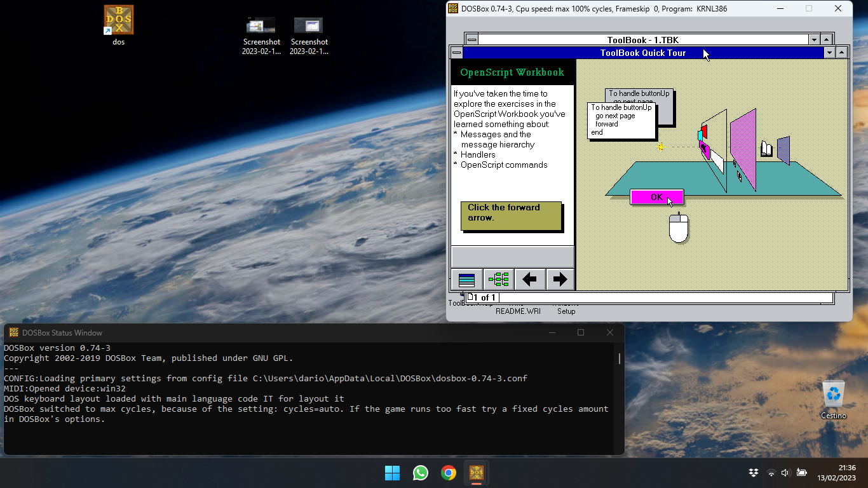Maximize the DOSBox Status Window
The image size is (868, 488).
(580, 332)
